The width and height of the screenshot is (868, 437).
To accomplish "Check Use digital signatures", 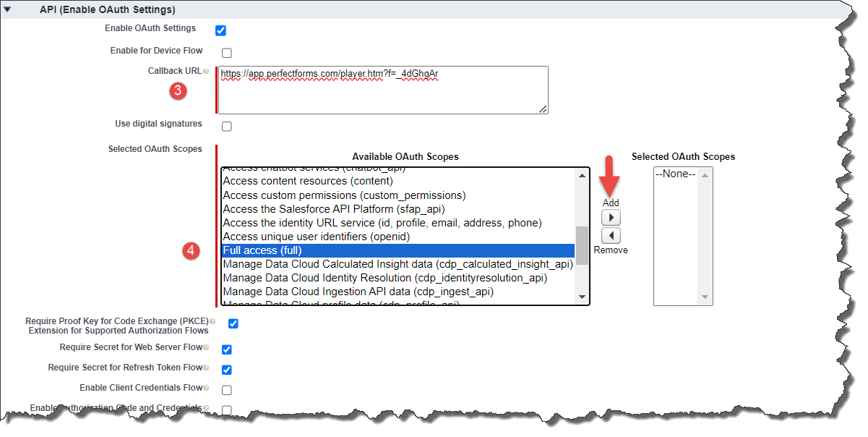I will pos(227,127).
